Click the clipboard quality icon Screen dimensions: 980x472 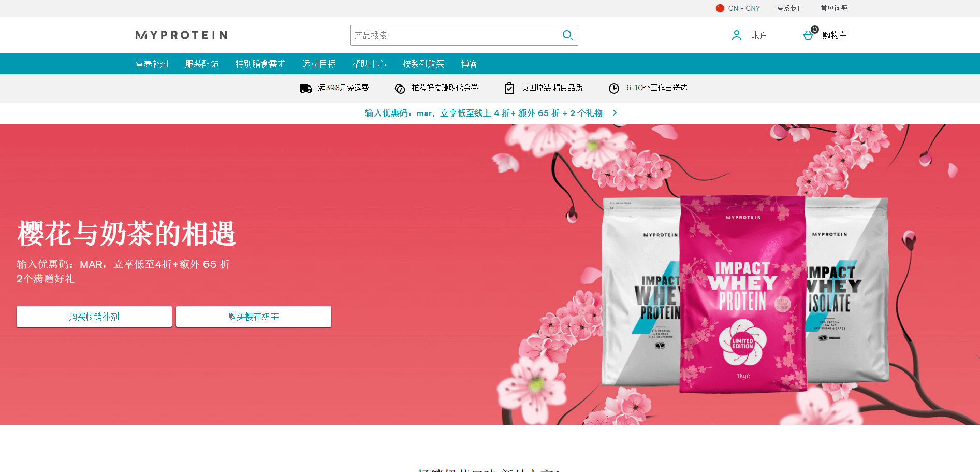pyautogui.click(x=509, y=88)
